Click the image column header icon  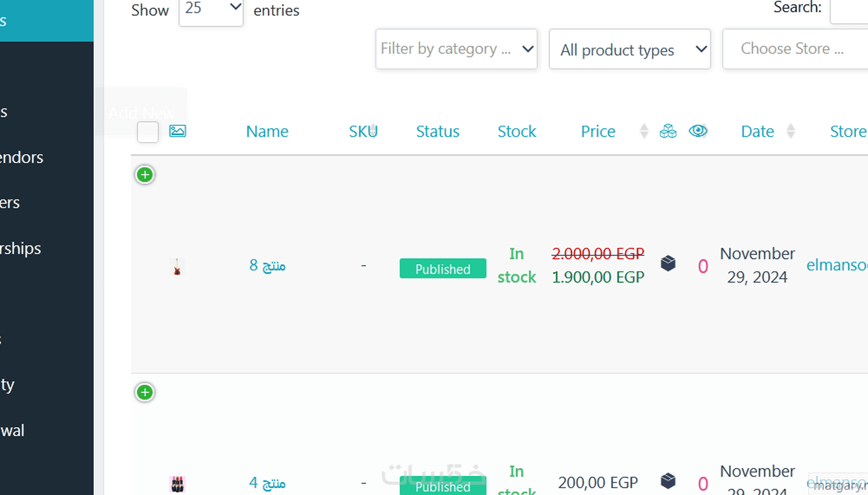[x=177, y=131]
